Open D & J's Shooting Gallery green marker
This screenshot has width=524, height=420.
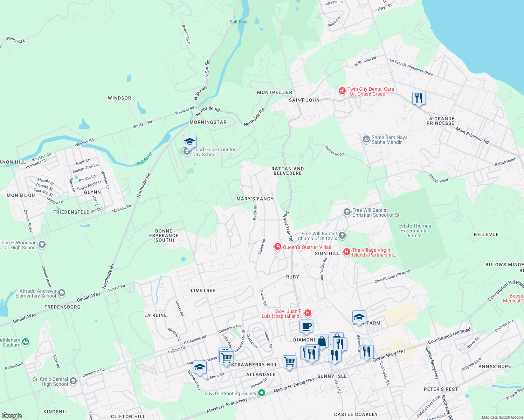(261, 393)
